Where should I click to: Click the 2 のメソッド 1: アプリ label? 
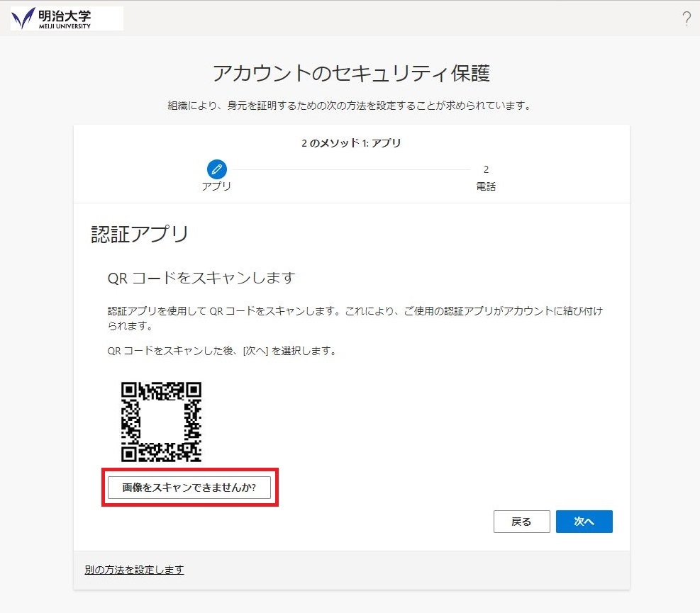[351, 143]
